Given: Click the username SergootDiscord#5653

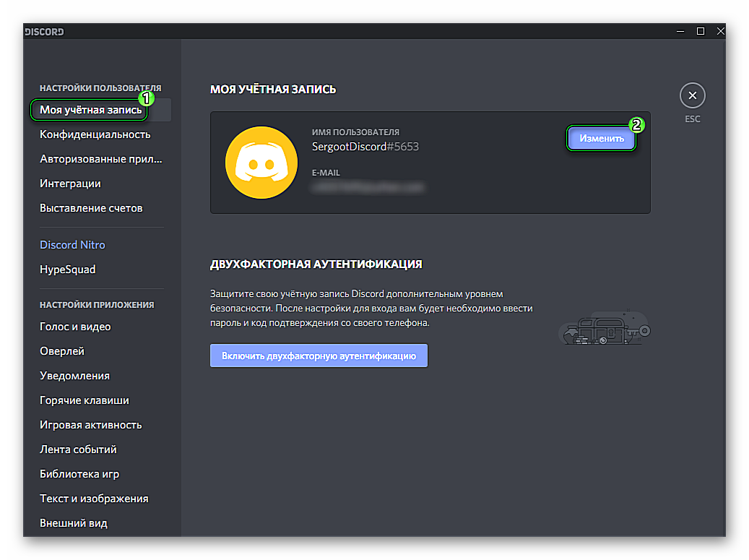Looking at the screenshot, I should click(365, 147).
